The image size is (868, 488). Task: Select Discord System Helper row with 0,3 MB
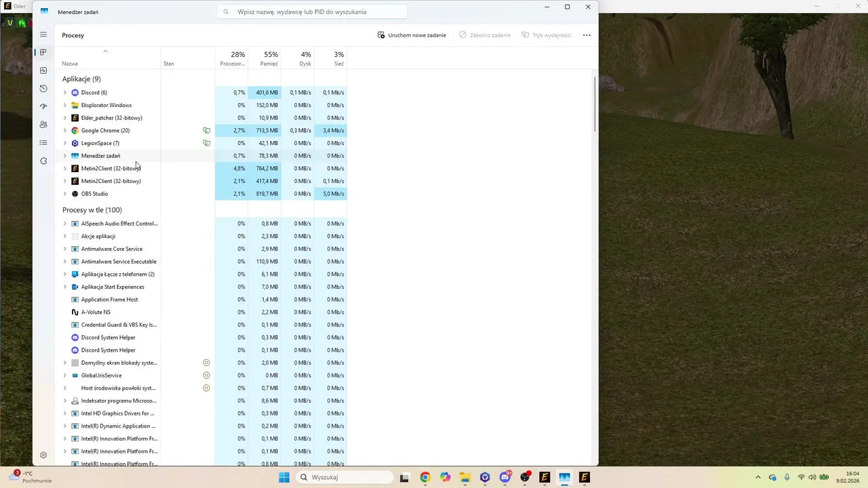(x=201, y=338)
